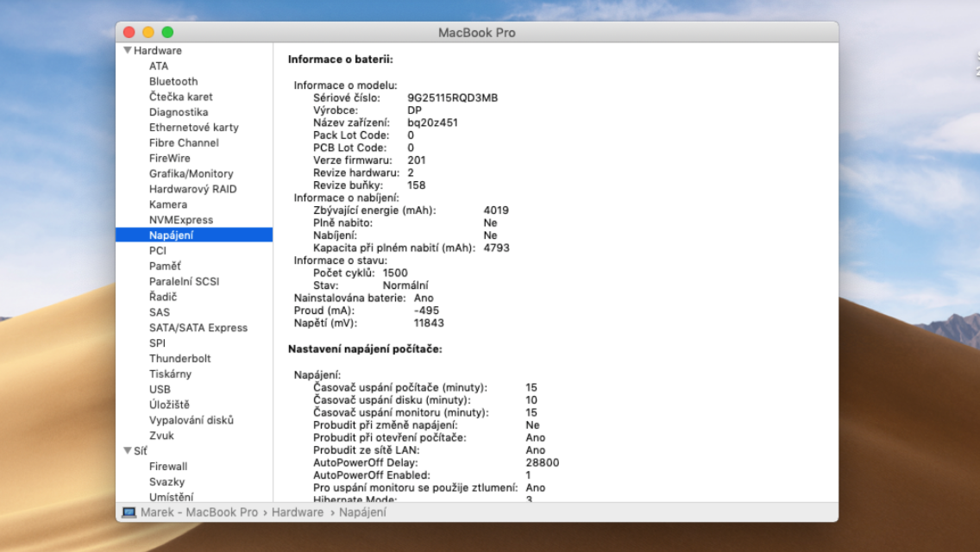Select Firewall under Síť

[167, 467]
